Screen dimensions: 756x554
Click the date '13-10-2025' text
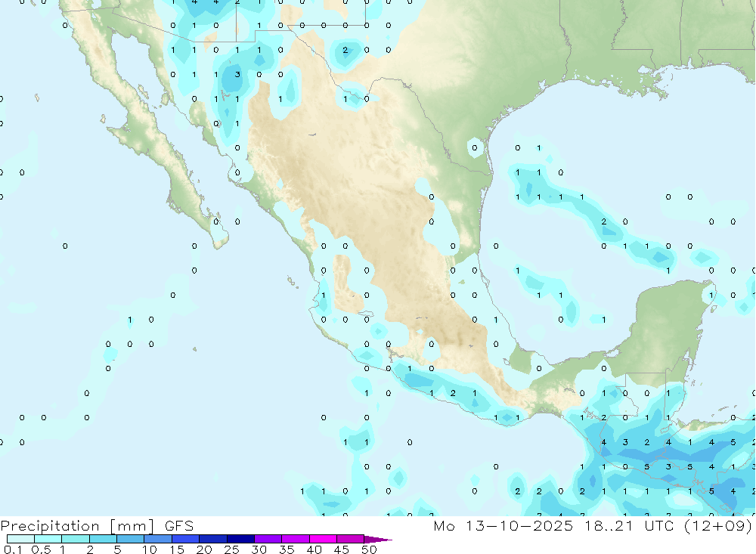tap(519, 525)
